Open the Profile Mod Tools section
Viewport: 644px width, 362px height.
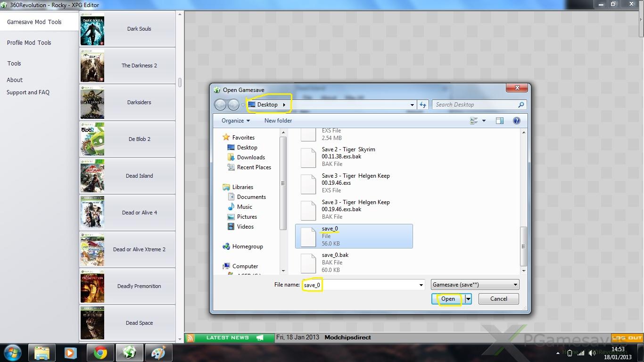pos(29,42)
